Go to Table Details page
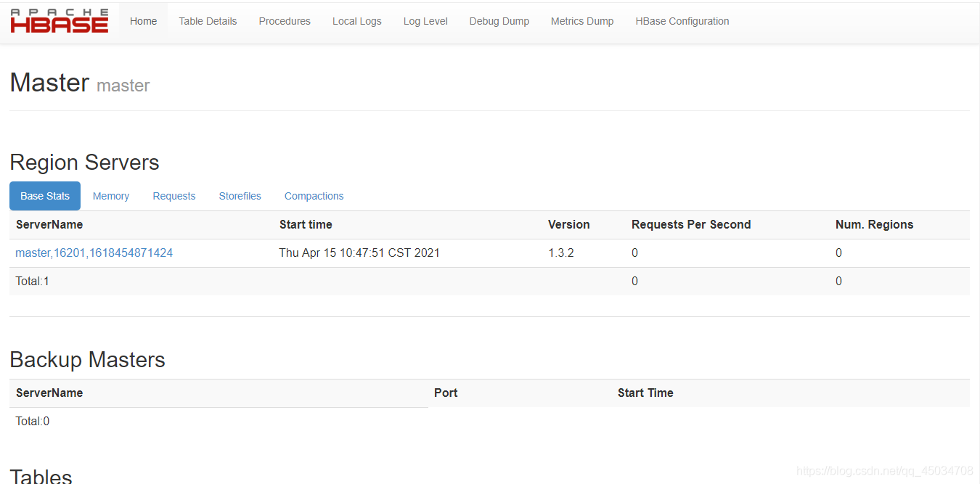980x484 pixels. 208,21
